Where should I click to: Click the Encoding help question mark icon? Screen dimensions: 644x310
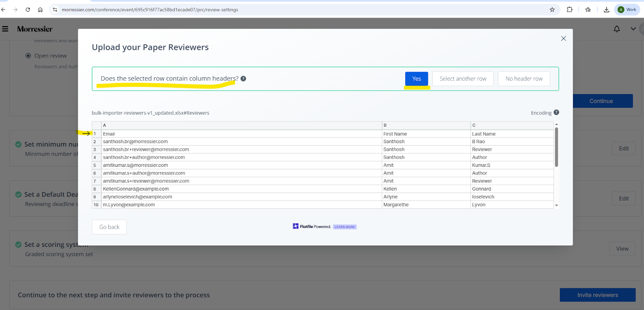point(556,113)
